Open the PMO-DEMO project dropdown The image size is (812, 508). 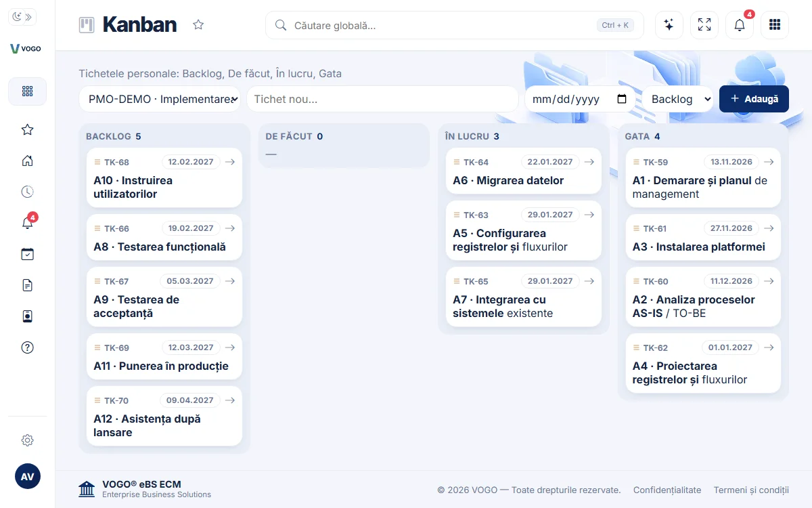[160, 99]
